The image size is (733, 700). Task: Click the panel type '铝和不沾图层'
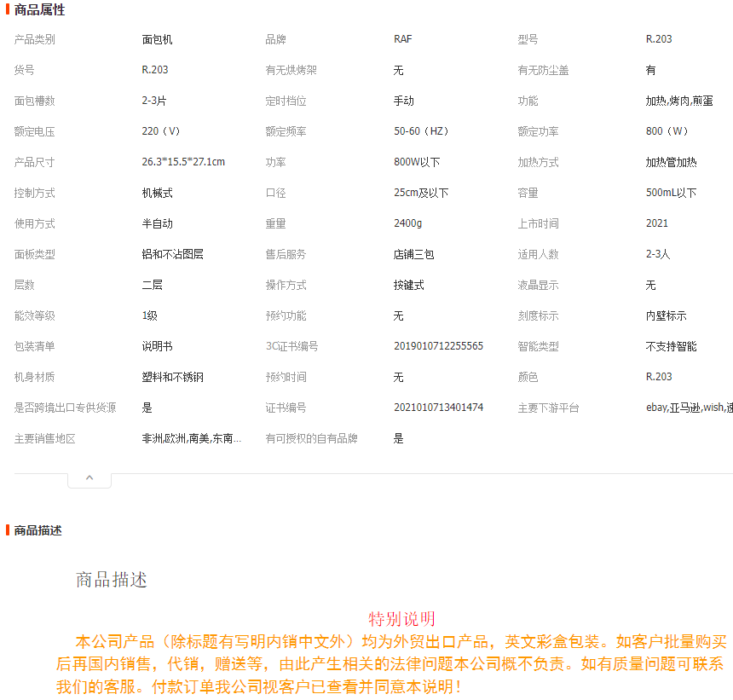pyautogui.click(x=172, y=254)
